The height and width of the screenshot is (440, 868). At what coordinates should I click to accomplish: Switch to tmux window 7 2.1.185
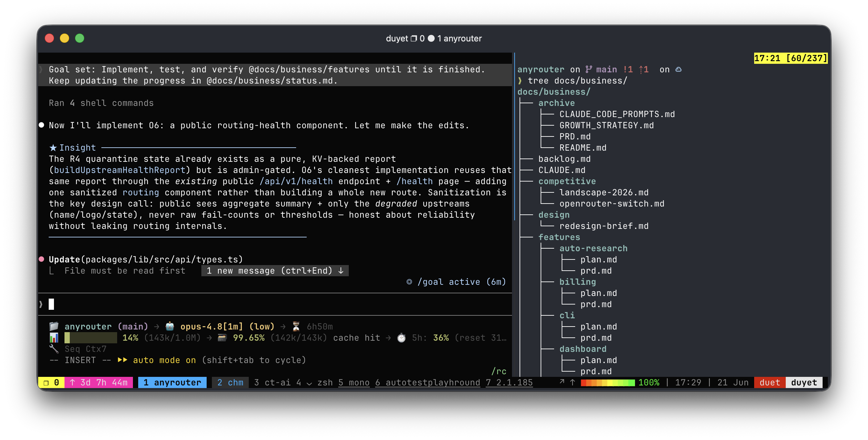point(509,382)
